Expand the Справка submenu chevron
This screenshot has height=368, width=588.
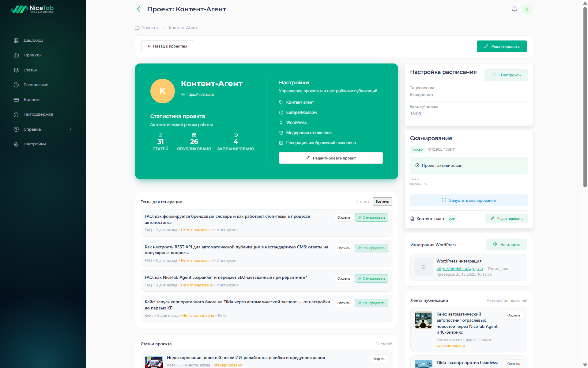click(x=71, y=129)
